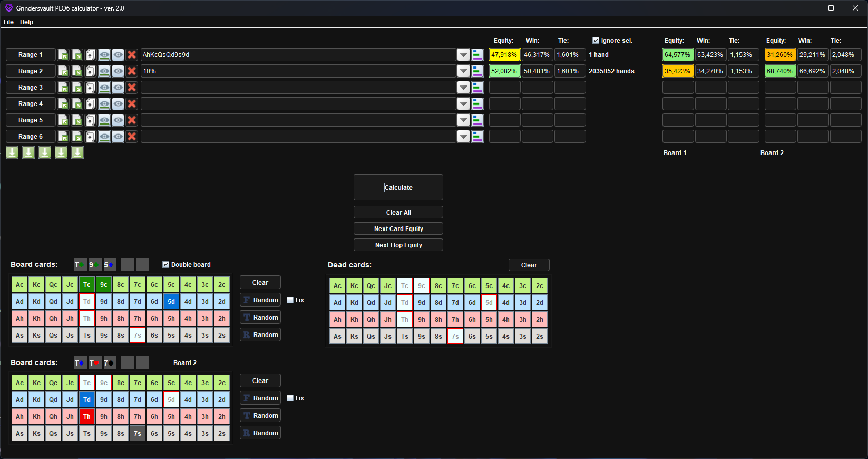
Task: Click the red X icon for Range 1
Action: [x=132, y=55]
